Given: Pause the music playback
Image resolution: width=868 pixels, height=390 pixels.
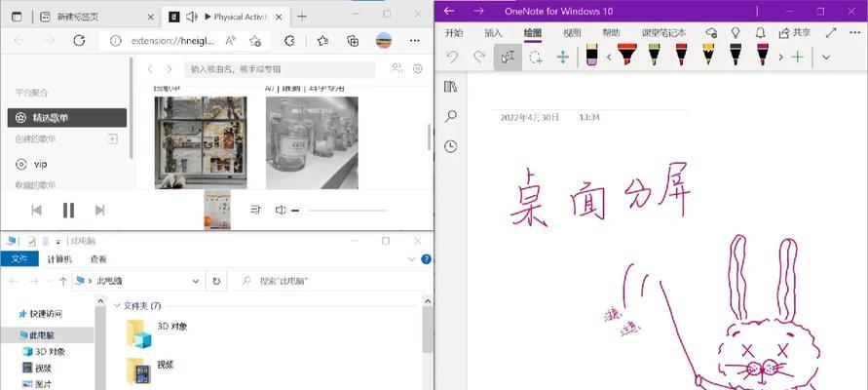Looking at the screenshot, I should coord(68,210).
